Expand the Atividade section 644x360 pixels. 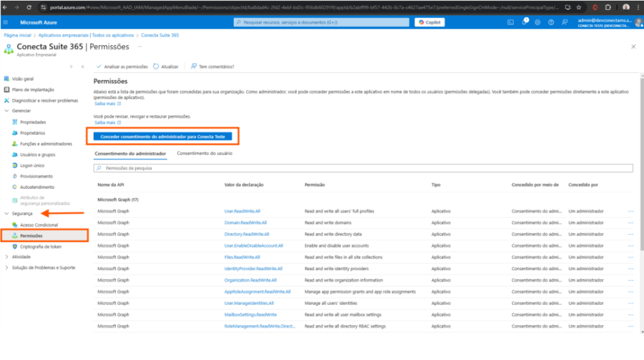7,257
